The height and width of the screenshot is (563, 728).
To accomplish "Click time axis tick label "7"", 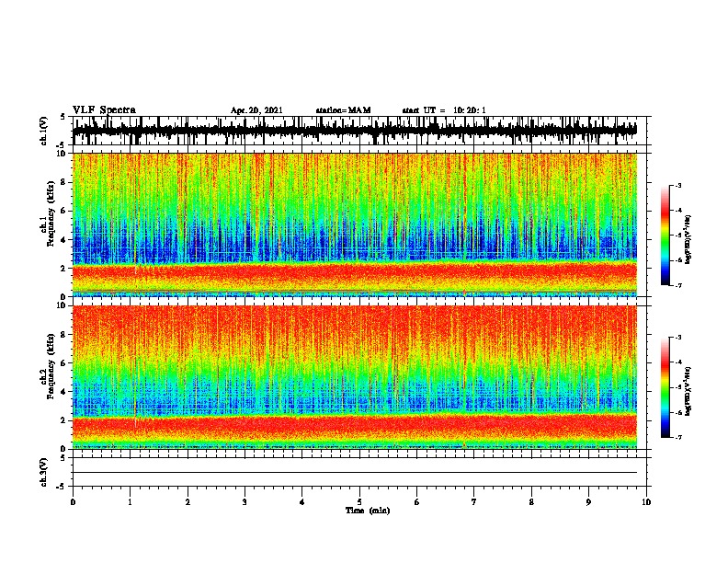I will click(x=474, y=502).
